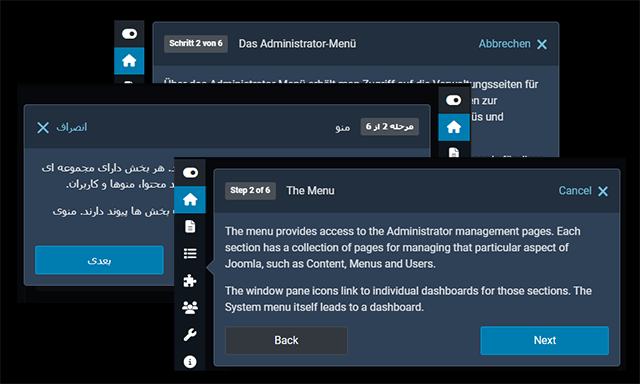Click the بعدی button in the Persian tour
Viewport: 640px width, 384px height.
(x=99, y=260)
